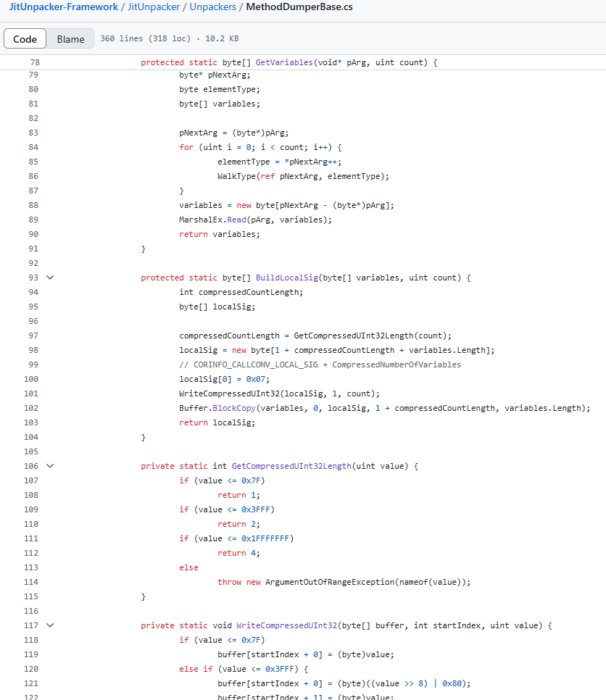Click 'return variables;' on line 90
The image size is (606, 700).
(x=219, y=234)
